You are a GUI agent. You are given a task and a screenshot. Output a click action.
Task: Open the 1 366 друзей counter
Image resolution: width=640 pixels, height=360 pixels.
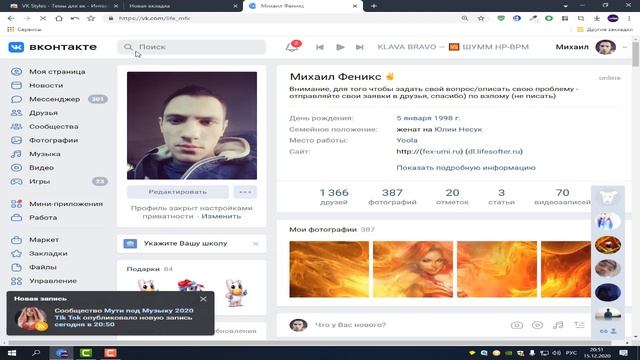pyautogui.click(x=334, y=196)
